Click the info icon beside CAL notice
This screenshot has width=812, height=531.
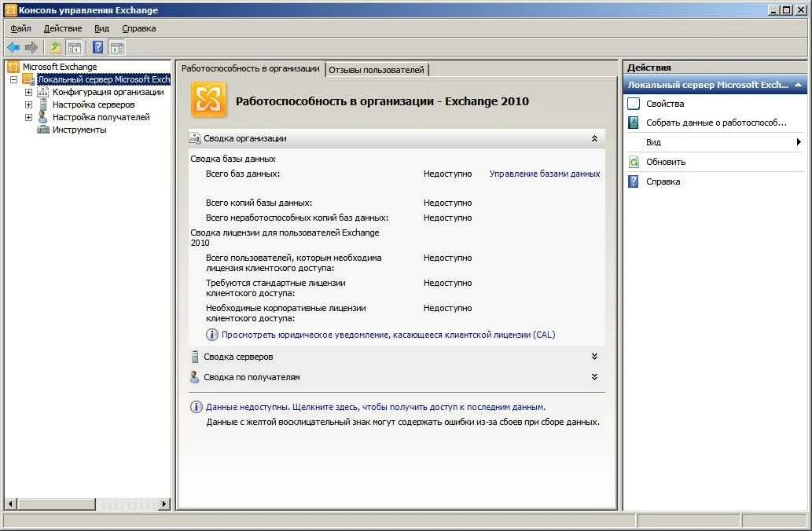[211, 335]
